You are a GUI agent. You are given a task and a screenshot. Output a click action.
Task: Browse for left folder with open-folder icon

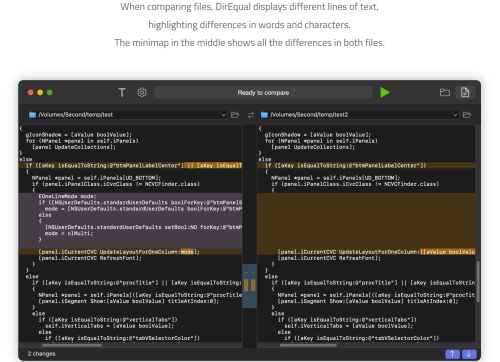pos(235,115)
